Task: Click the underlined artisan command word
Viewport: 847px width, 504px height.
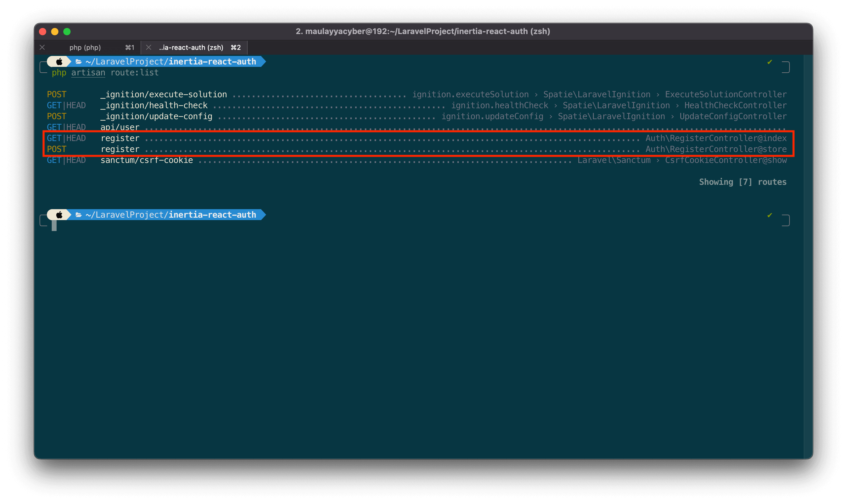Action: (x=88, y=73)
